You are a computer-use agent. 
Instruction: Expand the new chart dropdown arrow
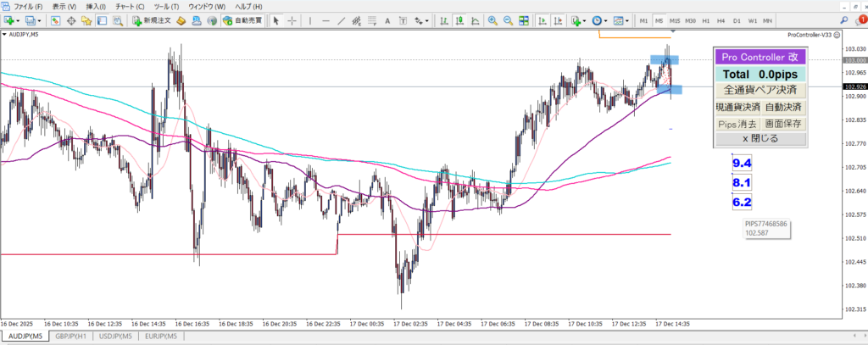click(x=18, y=20)
